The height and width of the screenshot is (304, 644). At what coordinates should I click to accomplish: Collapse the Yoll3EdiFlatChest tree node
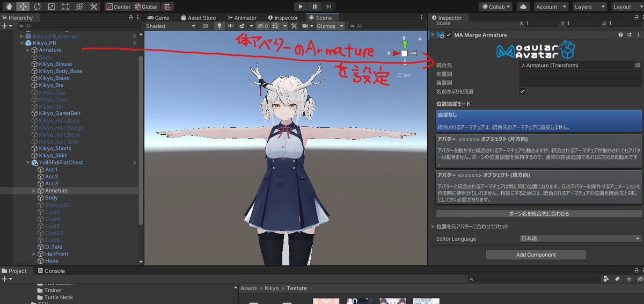28,162
